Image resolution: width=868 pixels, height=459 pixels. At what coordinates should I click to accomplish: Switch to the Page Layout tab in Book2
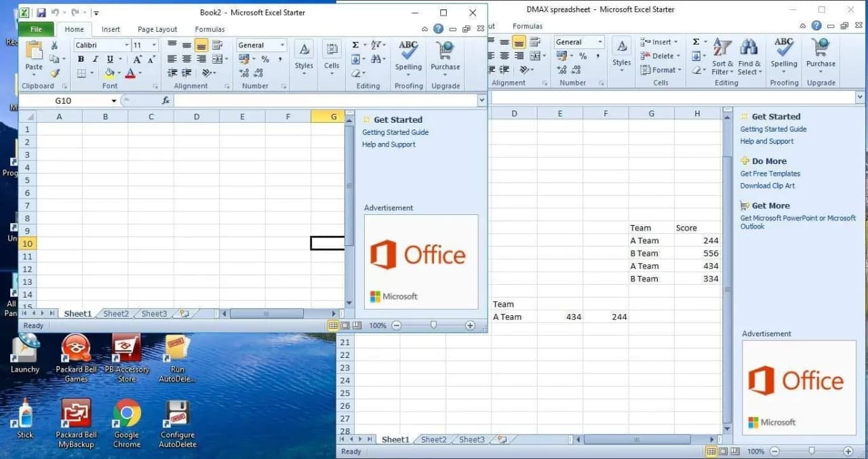coord(157,29)
